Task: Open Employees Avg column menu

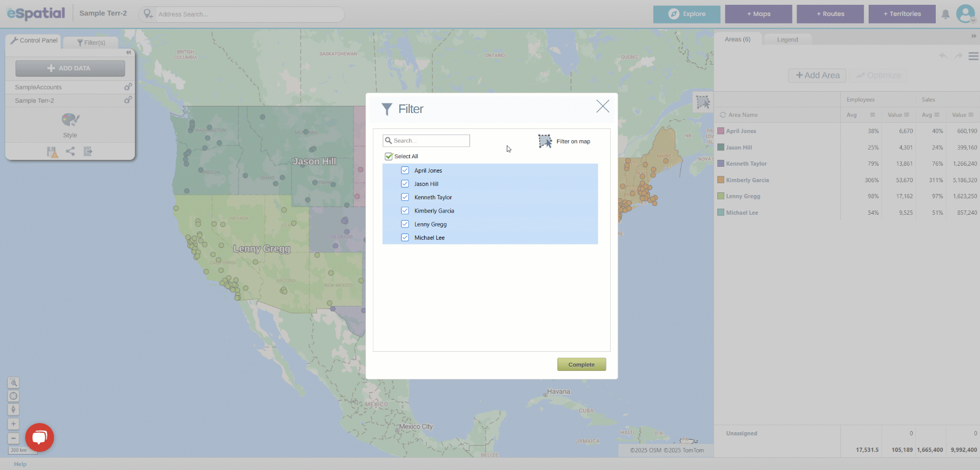Action: (x=872, y=115)
